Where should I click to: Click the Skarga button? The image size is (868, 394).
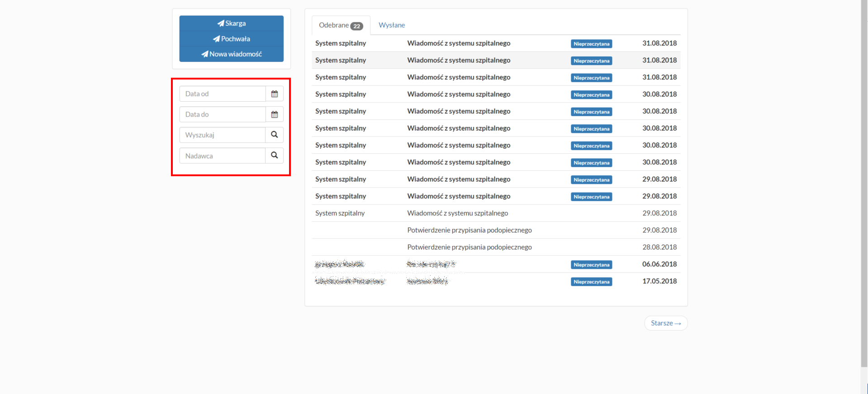(x=231, y=23)
